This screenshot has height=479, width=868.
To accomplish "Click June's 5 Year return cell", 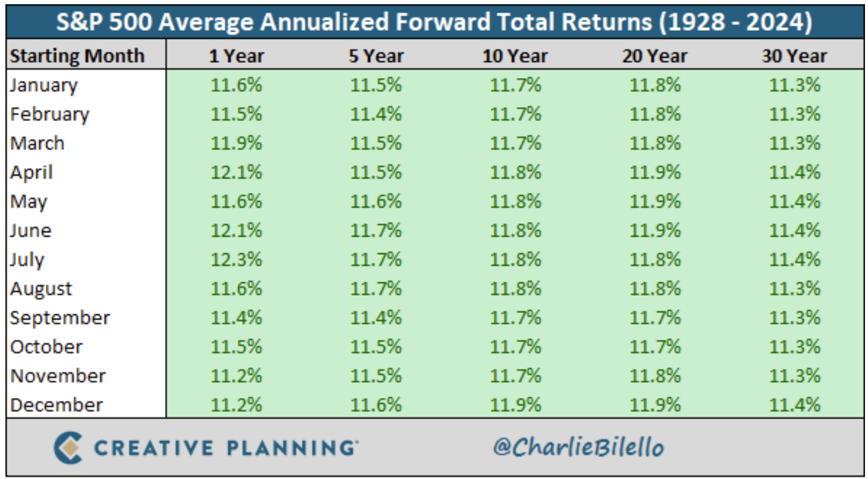I will tap(376, 230).
